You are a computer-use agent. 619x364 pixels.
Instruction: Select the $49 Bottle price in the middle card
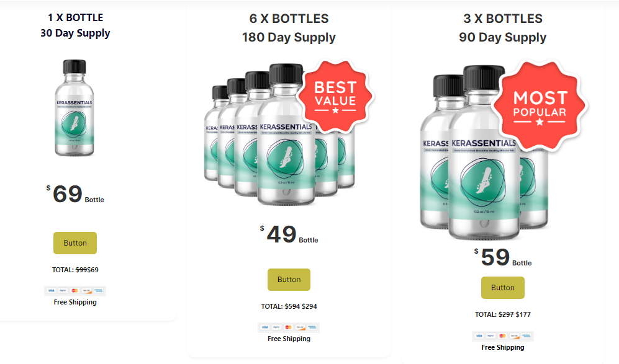pyautogui.click(x=289, y=234)
